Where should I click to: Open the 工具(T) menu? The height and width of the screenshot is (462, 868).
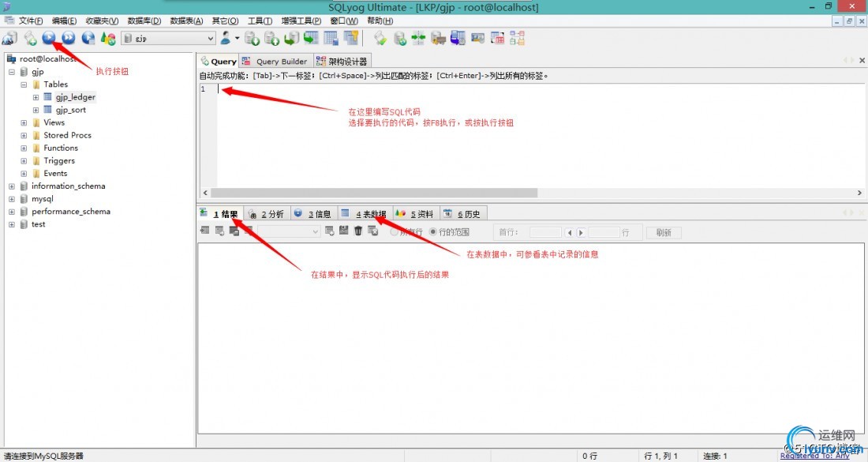coord(260,21)
